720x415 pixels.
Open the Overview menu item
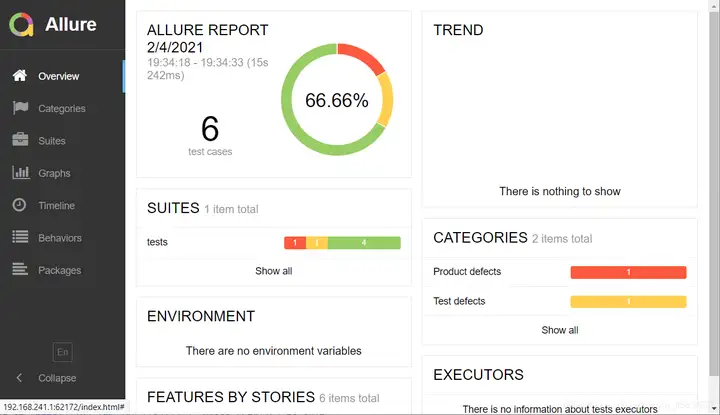pyautogui.click(x=62, y=76)
